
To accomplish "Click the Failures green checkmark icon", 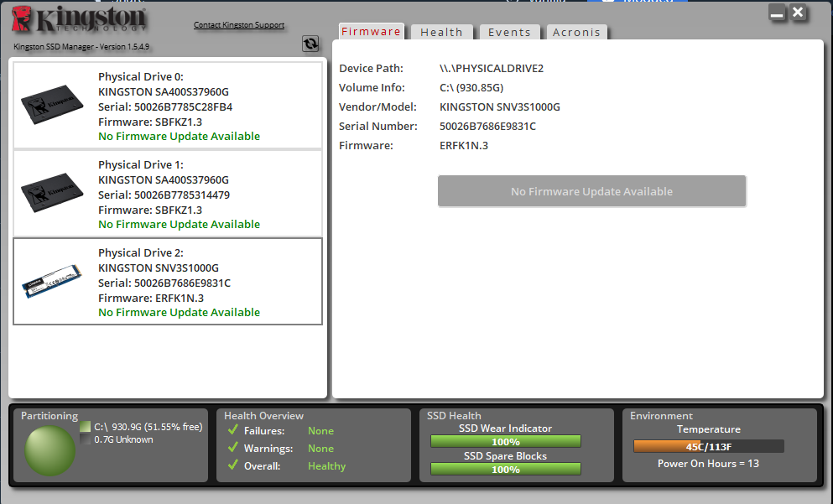I will (x=232, y=429).
